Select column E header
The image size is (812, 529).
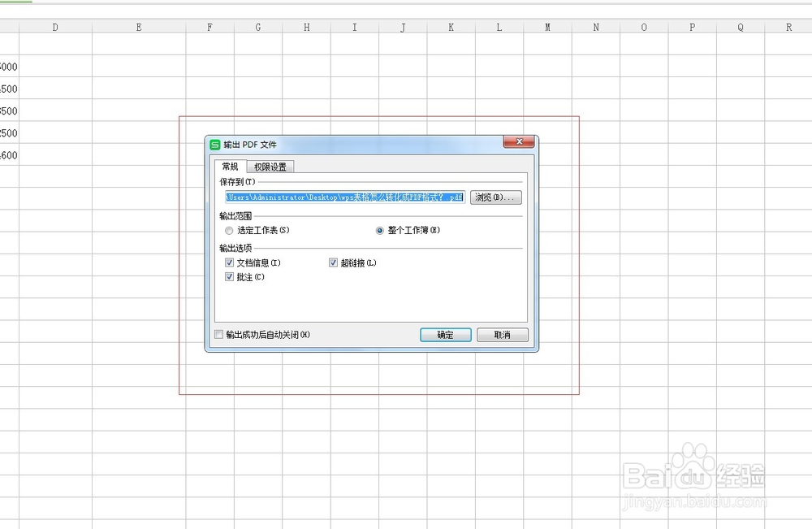(x=139, y=28)
